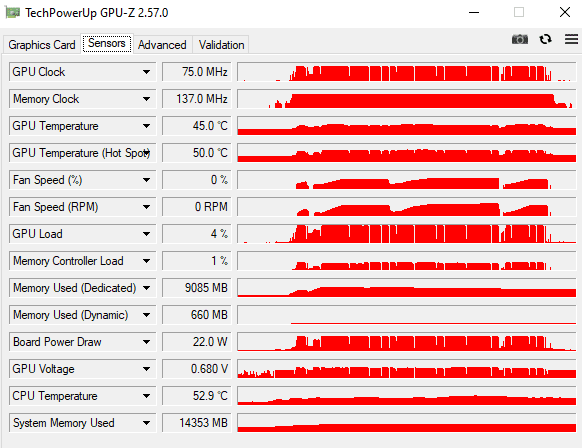Click the 0 RPM fan speed value
Viewport: 582px width, 448px height.
[197, 207]
